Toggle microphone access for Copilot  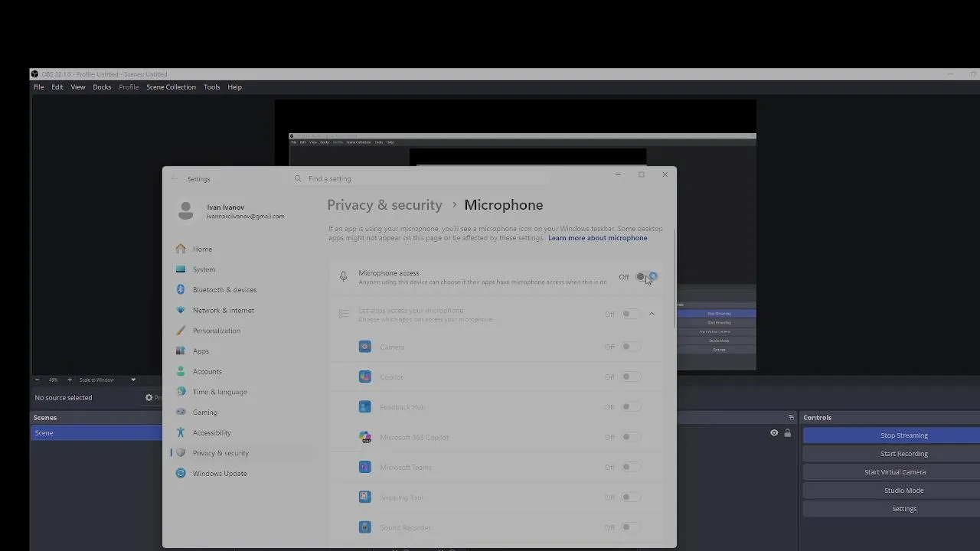[x=631, y=377]
